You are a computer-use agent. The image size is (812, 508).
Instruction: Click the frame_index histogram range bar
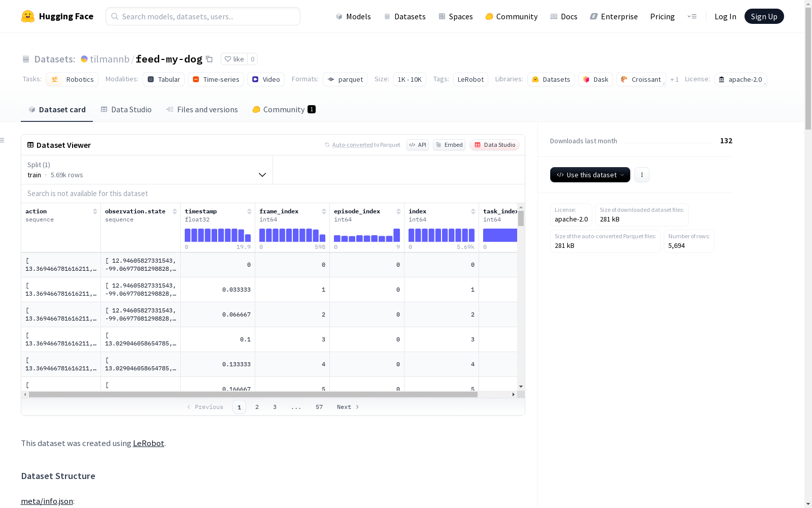tap(292, 235)
